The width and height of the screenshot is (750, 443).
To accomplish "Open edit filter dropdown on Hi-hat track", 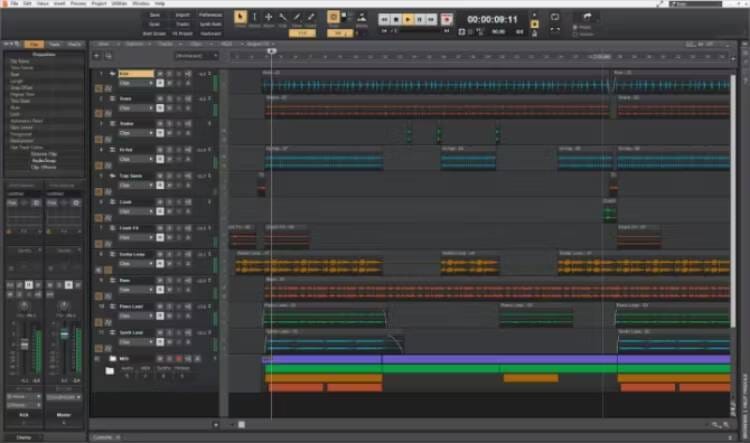I will pyautogui.click(x=137, y=161).
